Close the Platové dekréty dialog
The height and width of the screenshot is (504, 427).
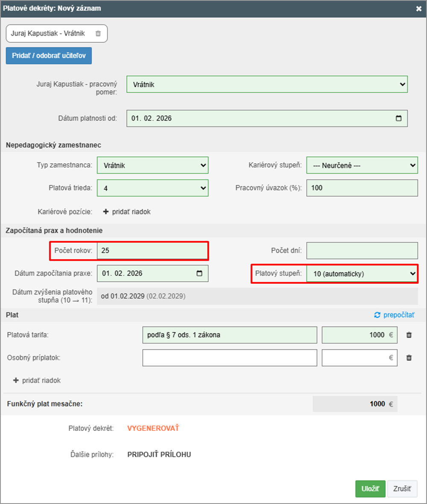tap(418, 8)
